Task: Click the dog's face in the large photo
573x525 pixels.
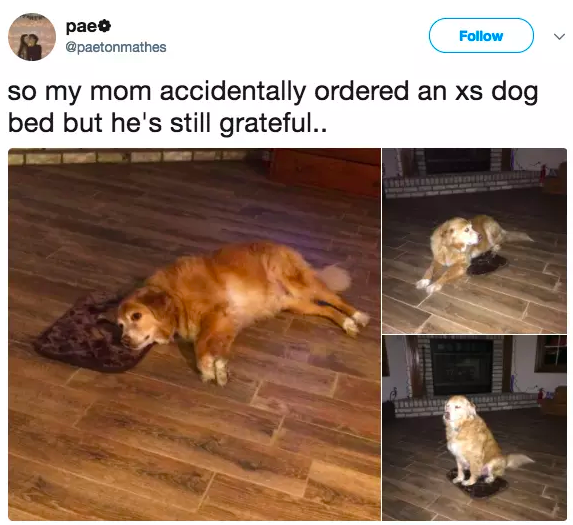Action: click(144, 323)
